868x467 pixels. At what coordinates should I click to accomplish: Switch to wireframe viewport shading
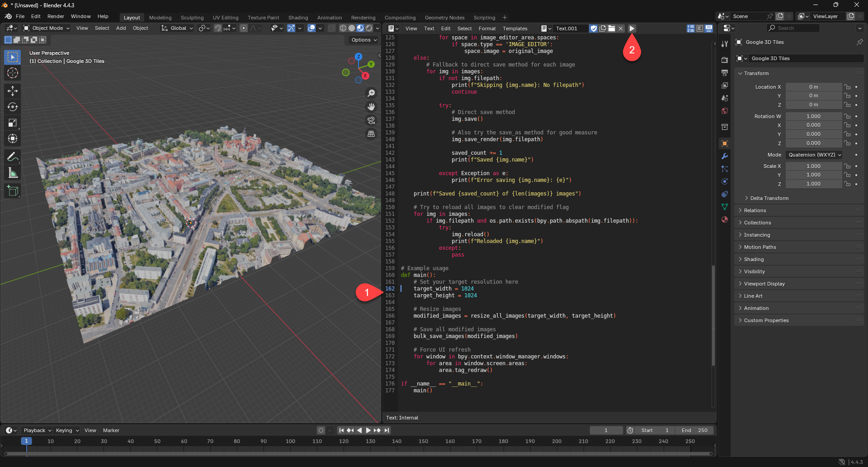[x=343, y=28]
